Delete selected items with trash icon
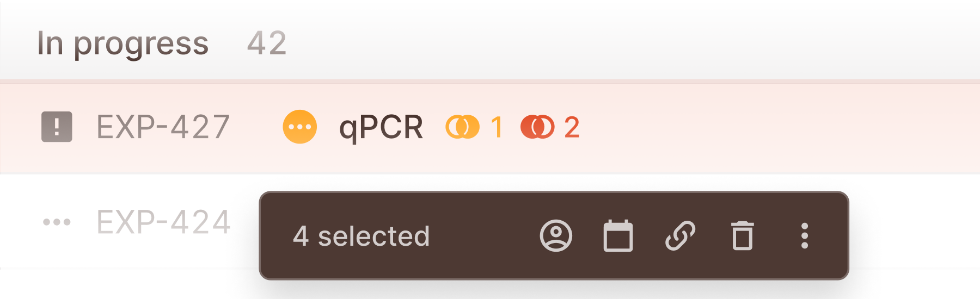Image resolution: width=980 pixels, height=299 pixels. 743,236
